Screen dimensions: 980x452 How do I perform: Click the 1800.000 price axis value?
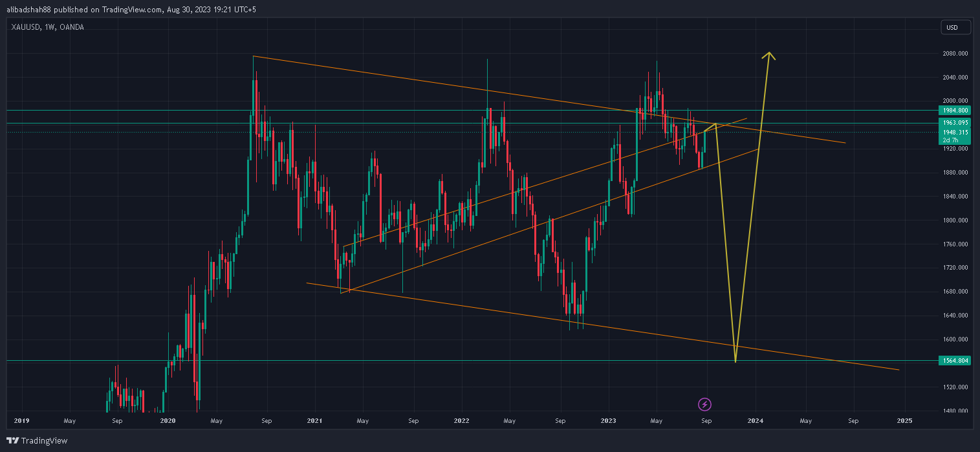[x=955, y=221]
